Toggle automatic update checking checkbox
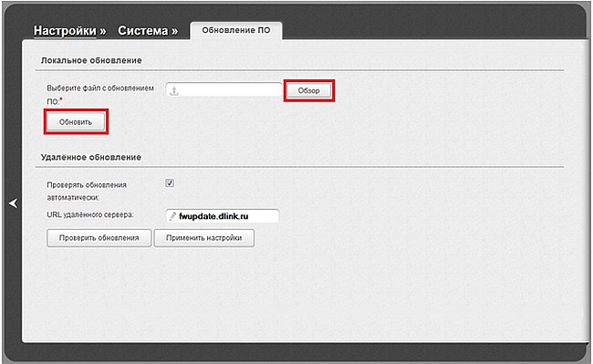Image resolution: width=593 pixels, height=364 pixels. click(170, 183)
